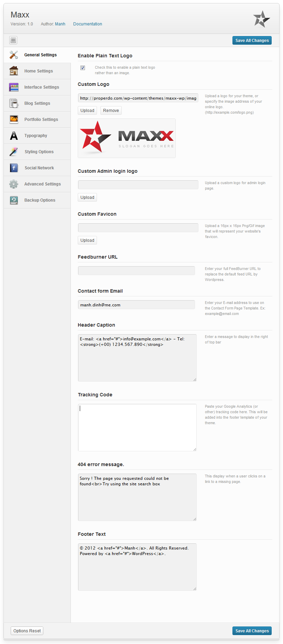Click 'Check this to enable a plain text logo' description

point(125,70)
